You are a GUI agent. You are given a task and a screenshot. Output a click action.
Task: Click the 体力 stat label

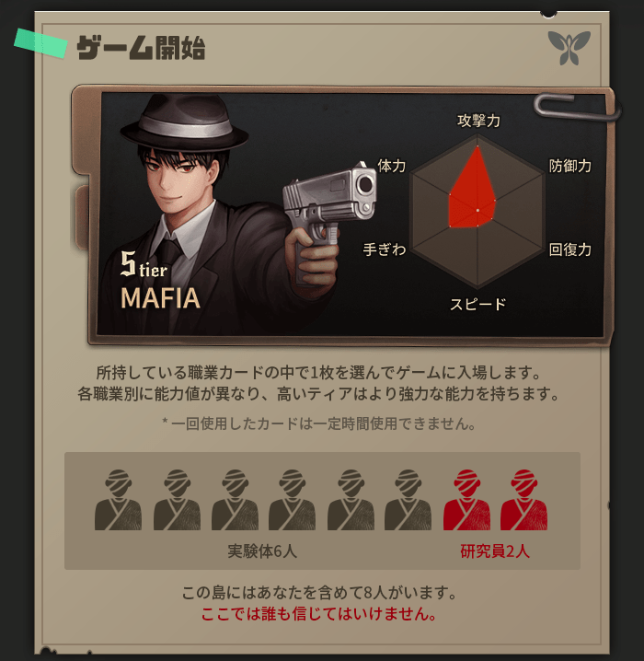coord(392,166)
